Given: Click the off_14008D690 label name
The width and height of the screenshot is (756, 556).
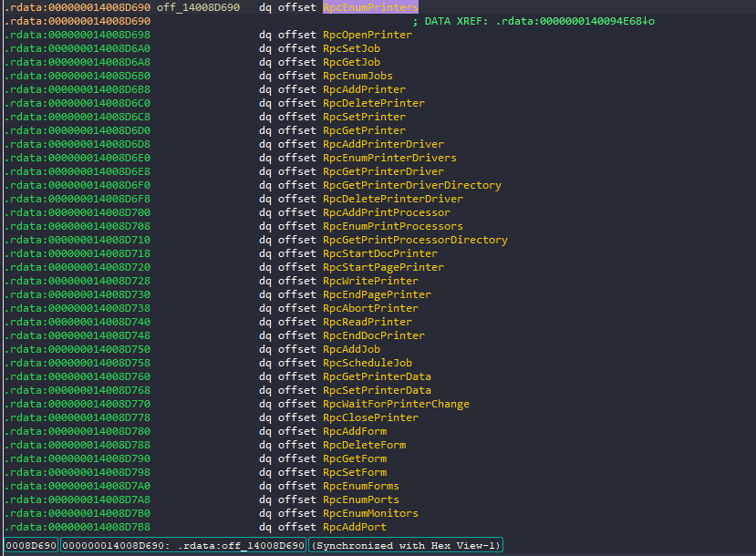Looking at the screenshot, I should click(198, 7).
